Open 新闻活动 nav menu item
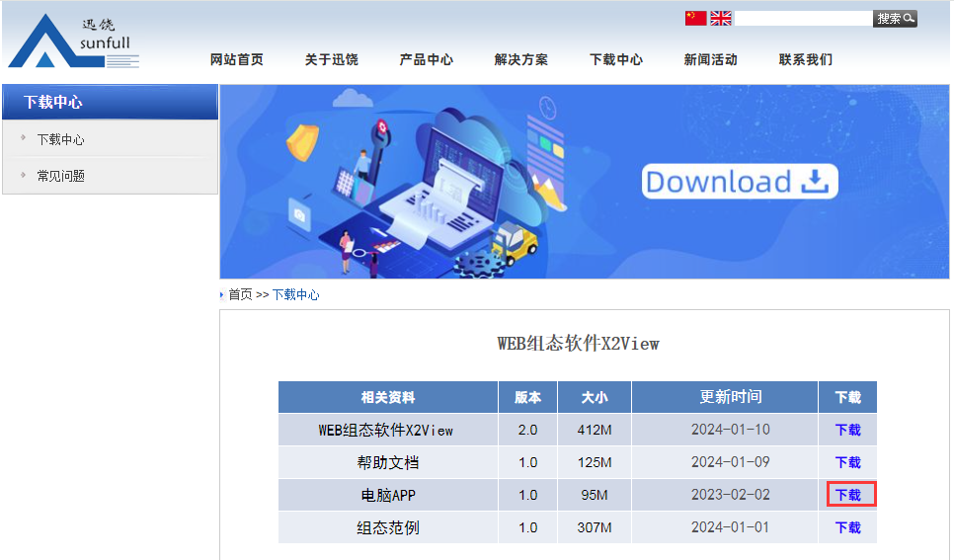 pyautogui.click(x=711, y=59)
